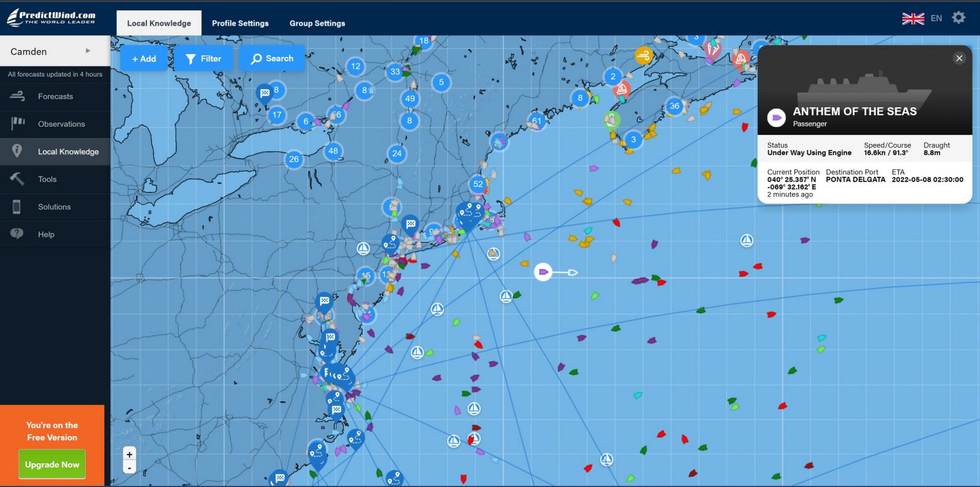Click the UK flag language icon

pos(913,18)
